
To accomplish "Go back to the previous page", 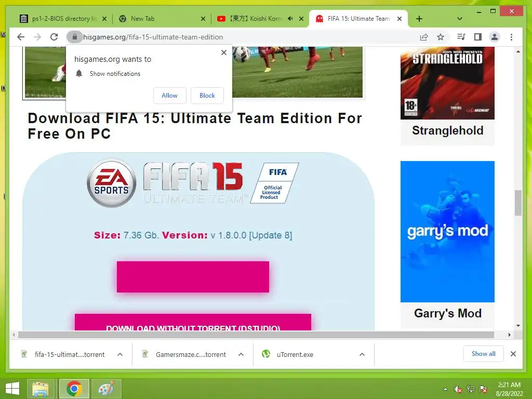I will [21, 37].
